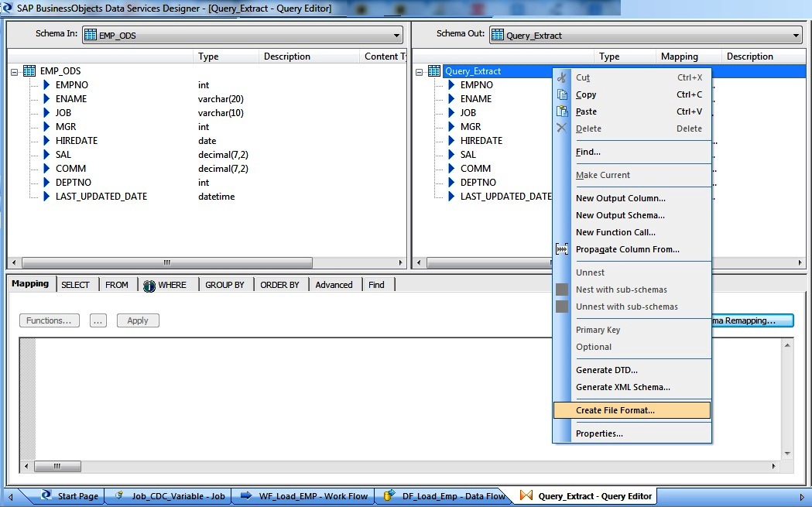Click the Data Services Designer title bar icon
Viewport: 812px width, 507px height.
pyautogui.click(x=7, y=8)
